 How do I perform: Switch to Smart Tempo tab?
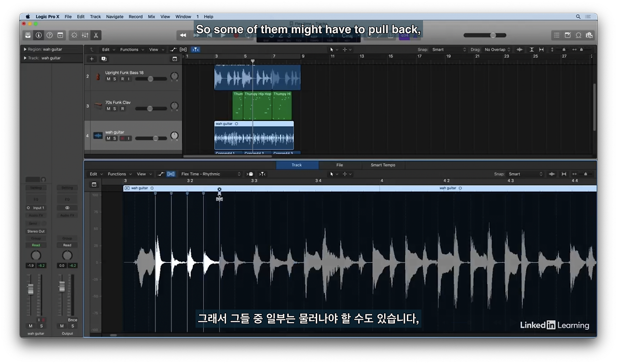(x=383, y=165)
